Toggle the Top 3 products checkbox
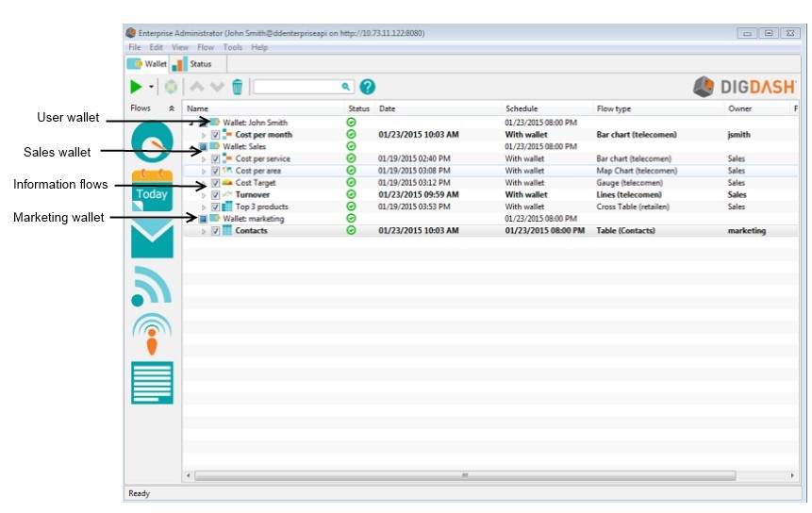 (215, 207)
